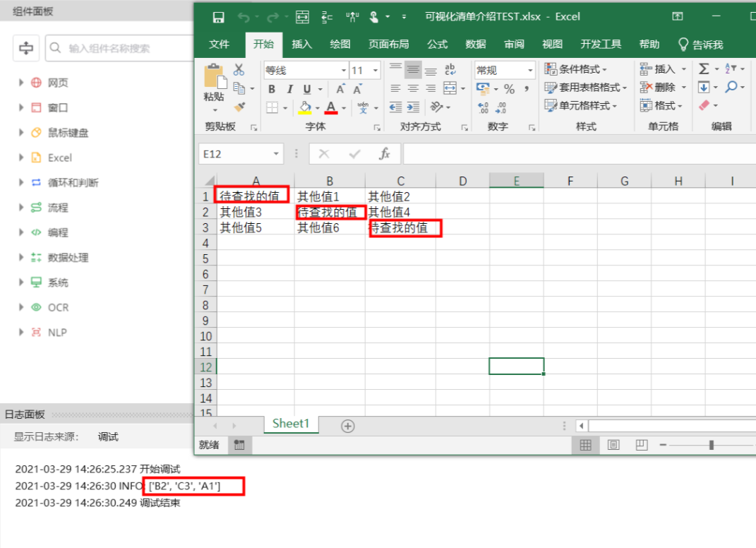Click the text orientation icon

click(x=436, y=107)
